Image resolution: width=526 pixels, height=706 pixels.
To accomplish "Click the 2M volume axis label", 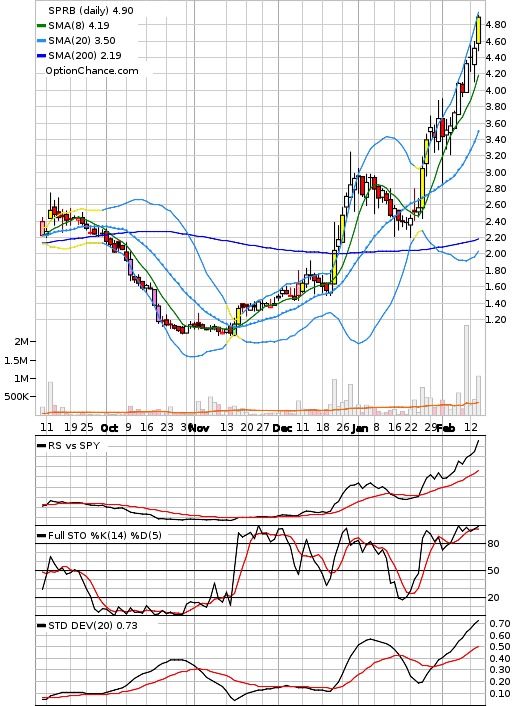I will [x=21, y=342].
